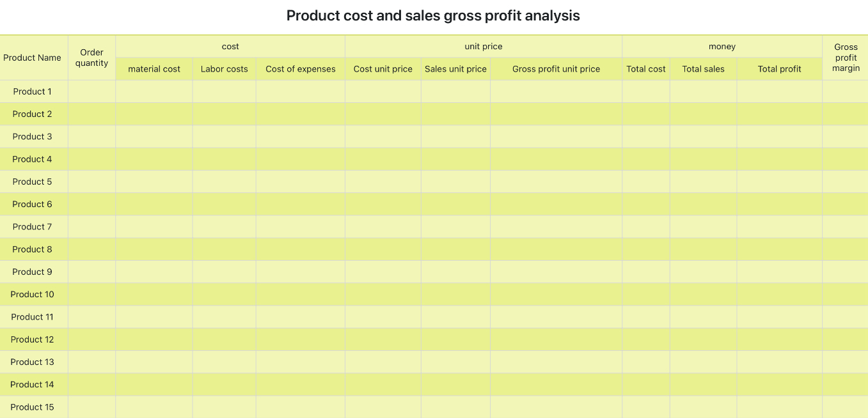Select the 'Product 9' row label

pyautogui.click(x=33, y=272)
